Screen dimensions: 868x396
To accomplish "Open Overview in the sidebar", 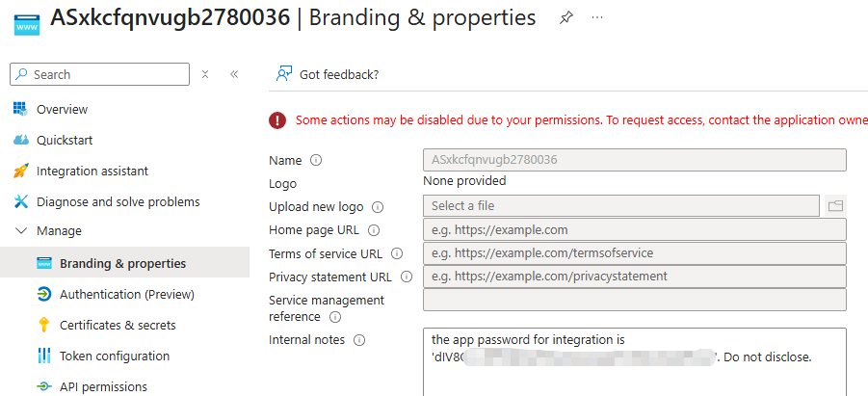I will (62, 110).
